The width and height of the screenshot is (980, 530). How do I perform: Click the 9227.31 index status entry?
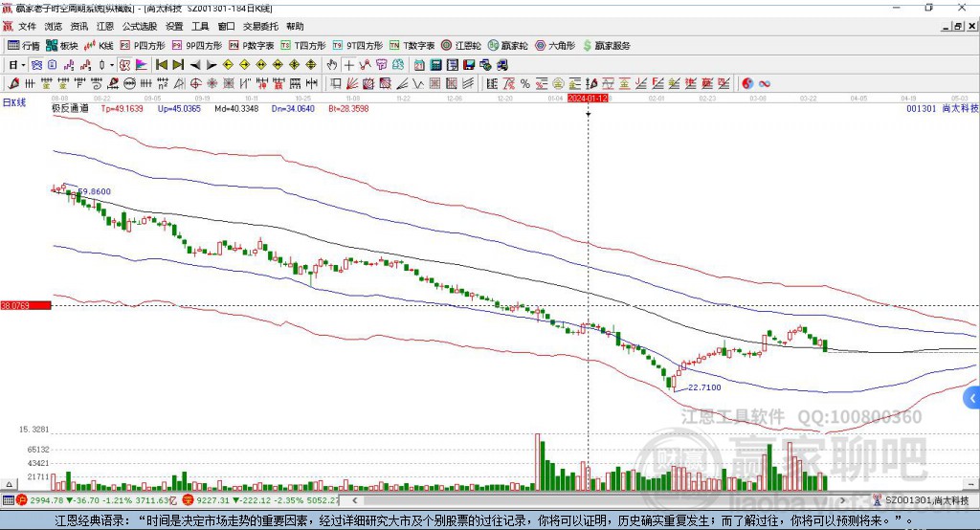click(262, 500)
